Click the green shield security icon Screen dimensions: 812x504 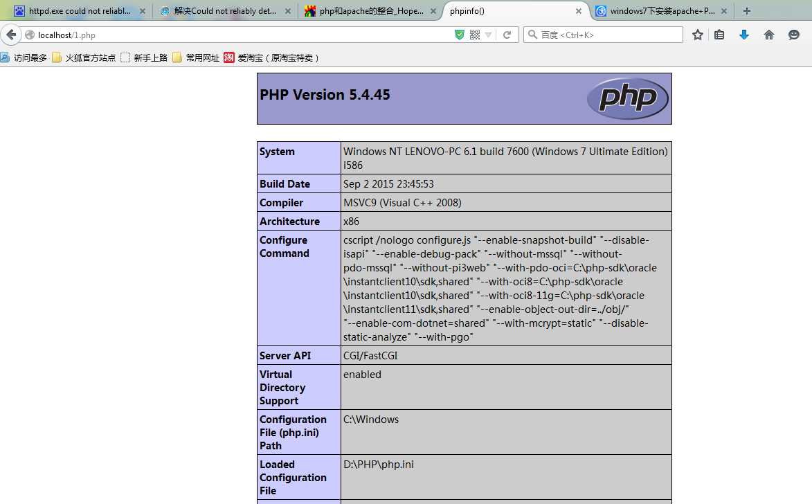click(460, 35)
